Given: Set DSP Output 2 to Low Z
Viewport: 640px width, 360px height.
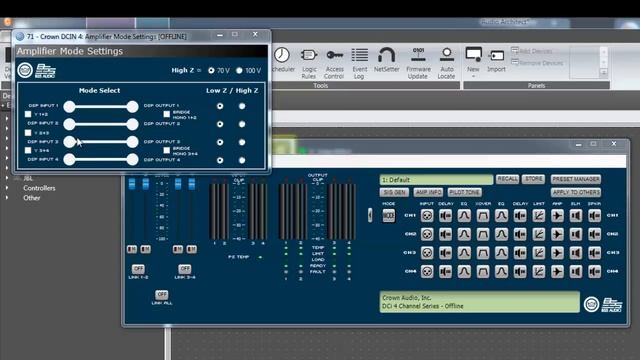Looking at the screenshot, I should 220,124.
